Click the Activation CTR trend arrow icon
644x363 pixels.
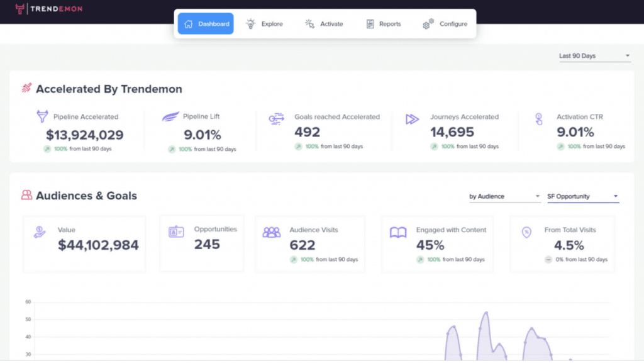point(560,147)
